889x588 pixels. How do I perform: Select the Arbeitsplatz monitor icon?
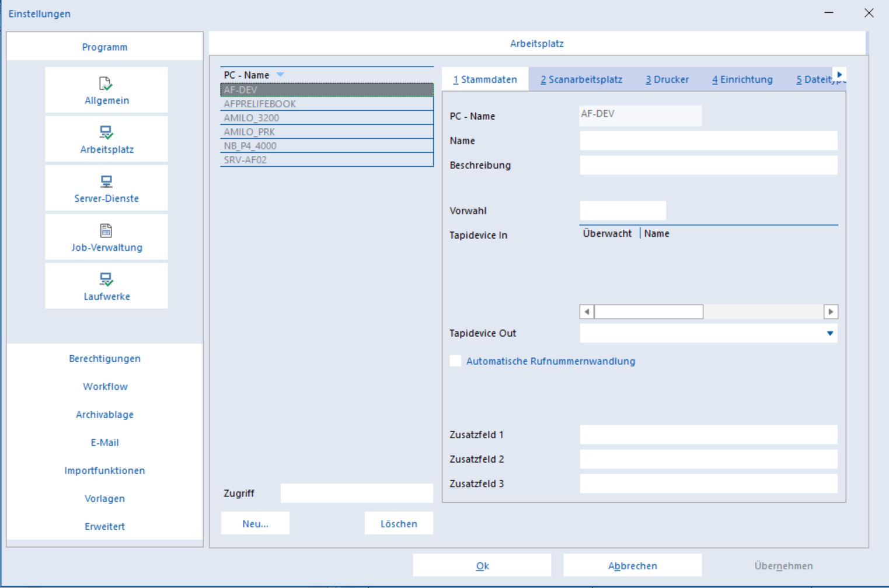[x=106, y=132]
